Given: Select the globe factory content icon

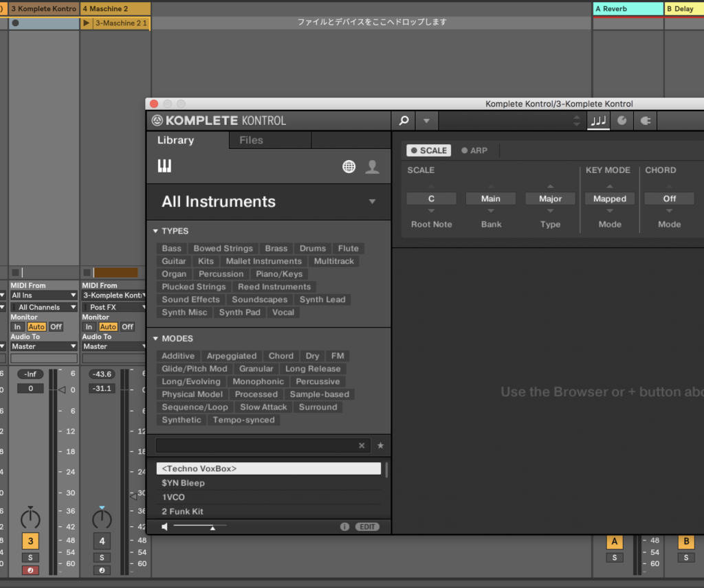Looking at the screenshot, I should [349, 166].
